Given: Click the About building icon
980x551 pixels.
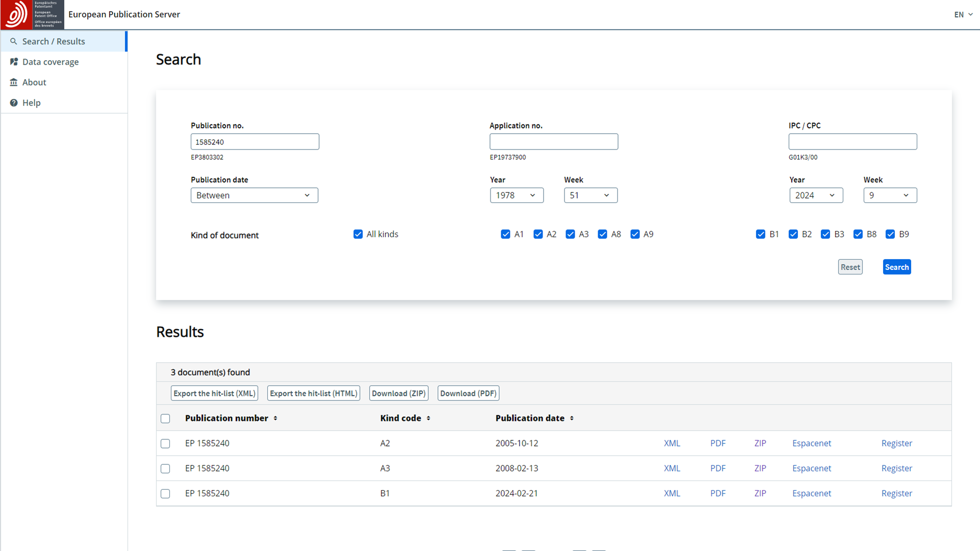Looking at the screenshot, I should point(14,82).
